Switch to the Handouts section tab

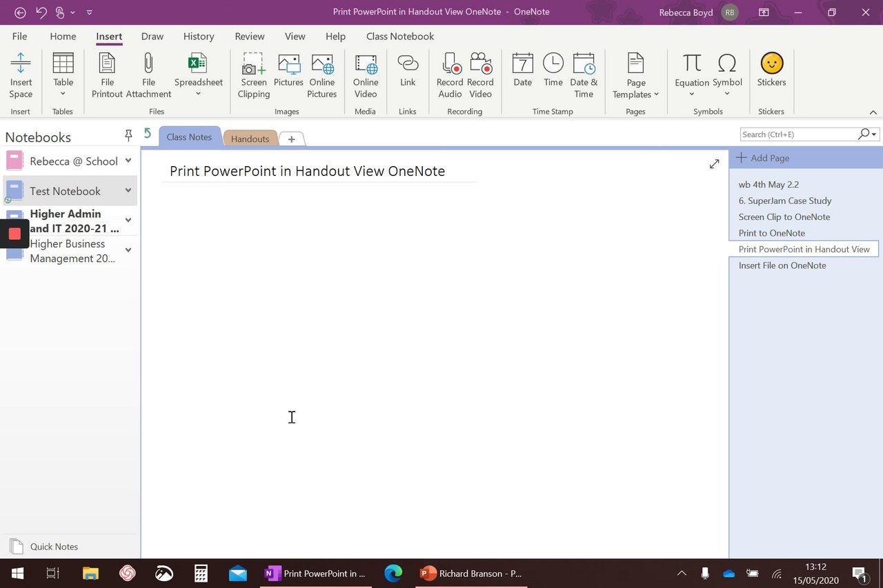[250, 139]
